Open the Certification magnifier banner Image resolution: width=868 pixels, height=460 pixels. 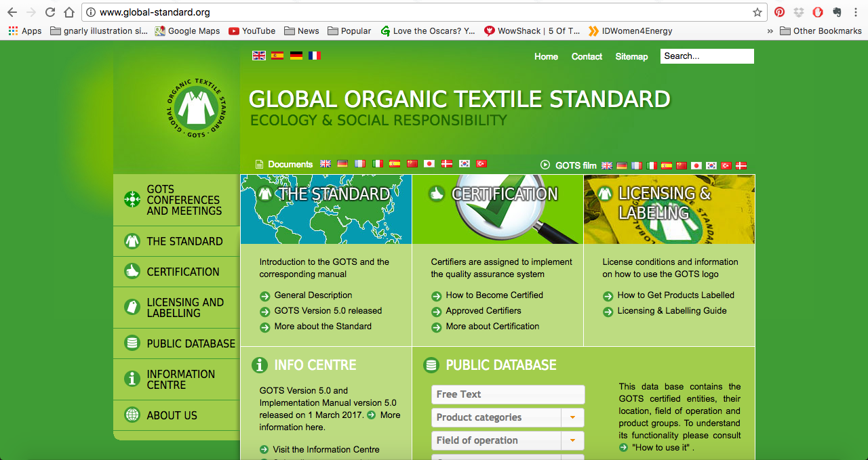pyautogui.click(x=498, y=209)
